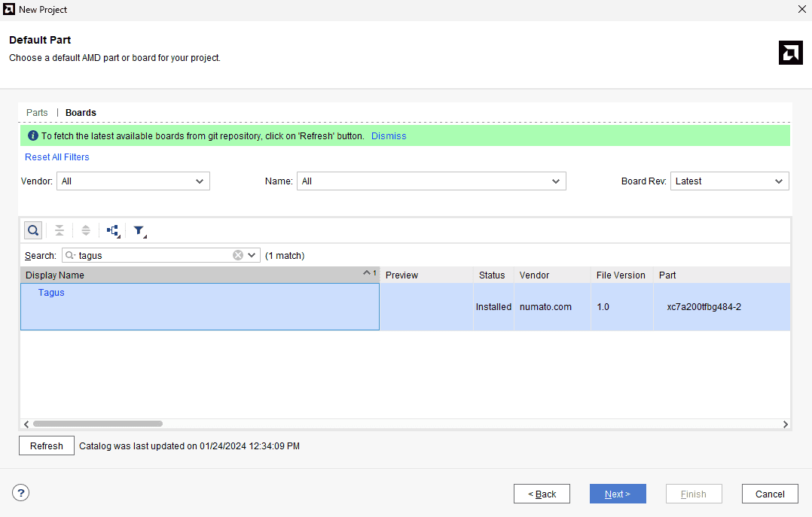The height and width of the screenshot is (517, 812).
Task: Open the grouping hierarchy toolbar icon
Action: 113,230
